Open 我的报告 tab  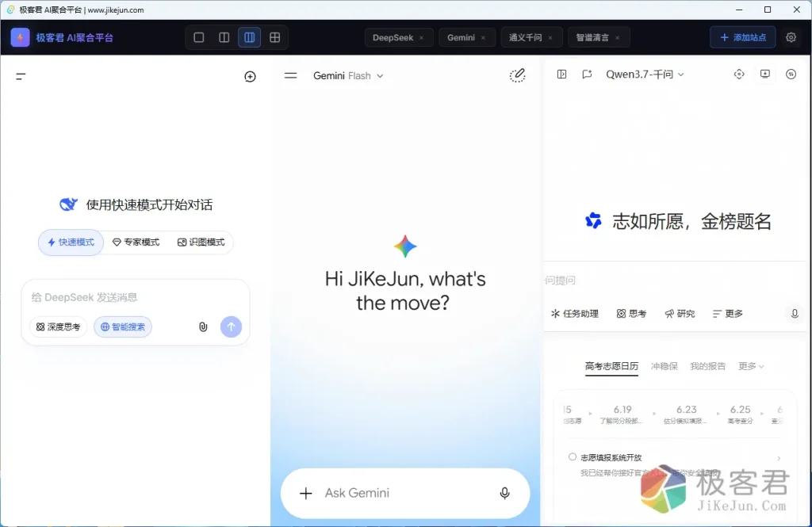tap(708, 366)
